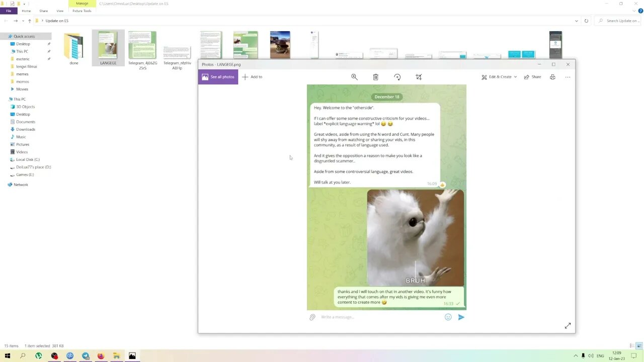The width and height of the screenshot is (644, 362).
Task: Select Local Disk (C:) drive
Action: click(x=28, y=159)
